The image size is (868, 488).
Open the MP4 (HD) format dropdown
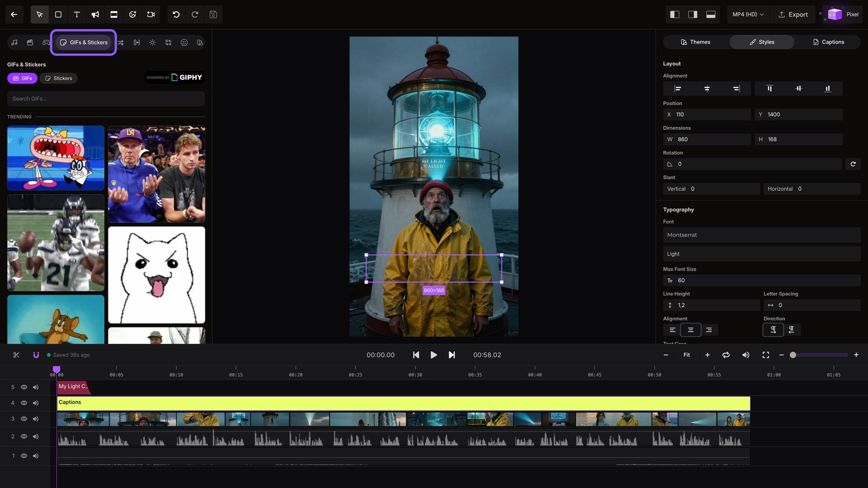coord(748,15)
